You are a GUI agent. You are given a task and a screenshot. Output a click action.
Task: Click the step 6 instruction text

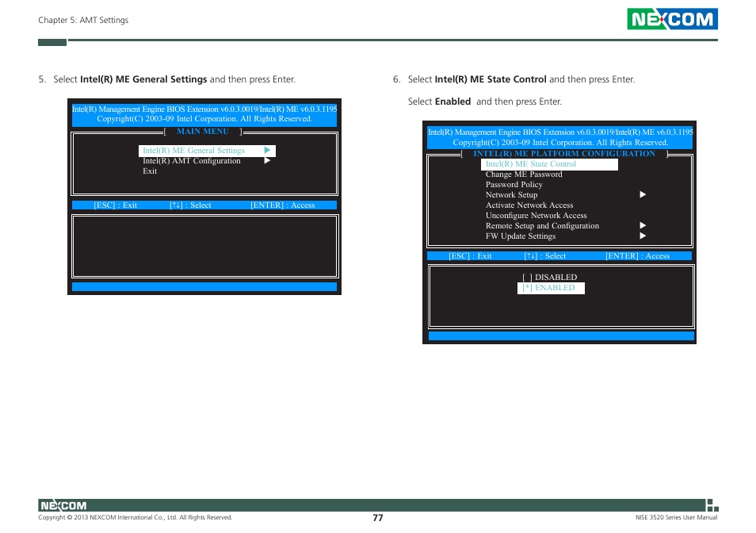pyautogui.click(x=521, y=79)
